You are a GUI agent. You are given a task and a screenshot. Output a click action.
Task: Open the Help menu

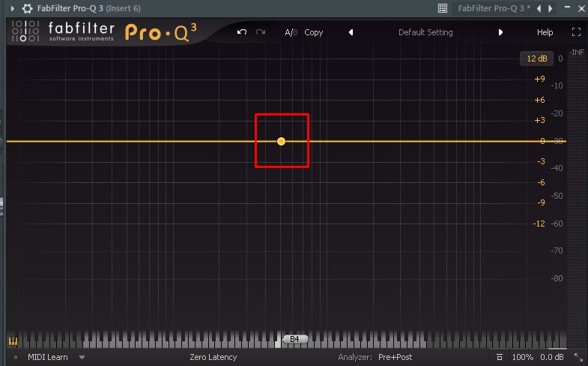[x=545, y=33]
